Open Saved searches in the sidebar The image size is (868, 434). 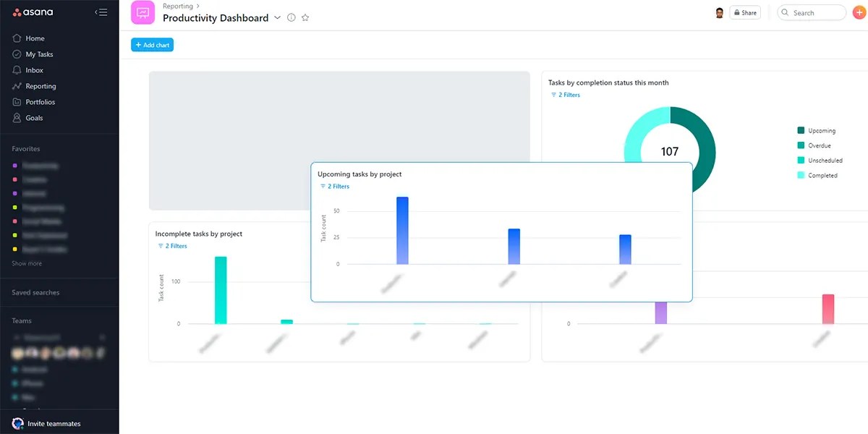click(35, 292)
